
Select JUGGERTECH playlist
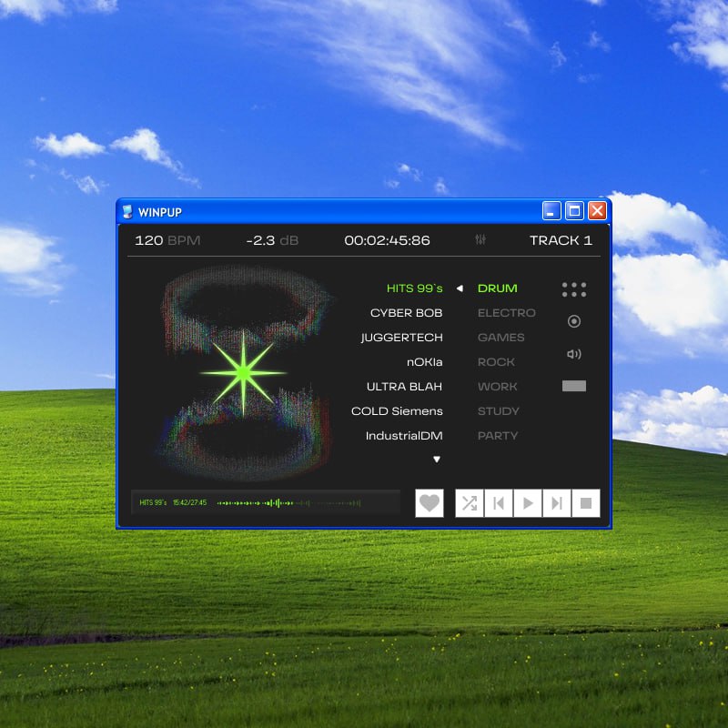401,338
